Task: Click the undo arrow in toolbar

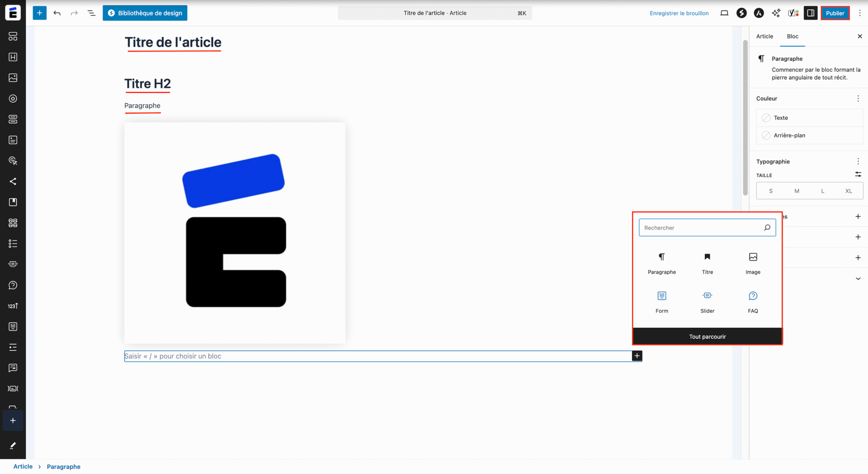Action: pyautogui.click(x=57, y=13)
